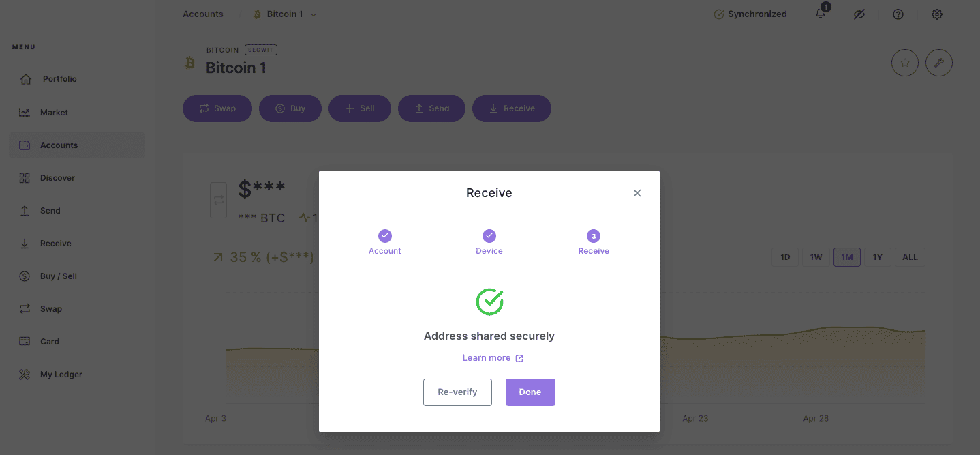Switch chart range to ALL
Screen dimensions: 980x455
point(910,257)
